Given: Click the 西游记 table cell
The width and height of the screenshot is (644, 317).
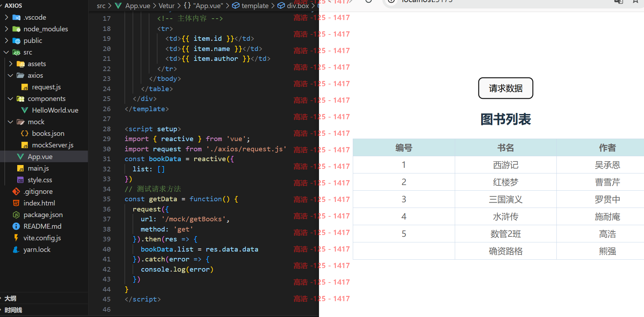Looking at the screenshot, I should coord(506,165).
